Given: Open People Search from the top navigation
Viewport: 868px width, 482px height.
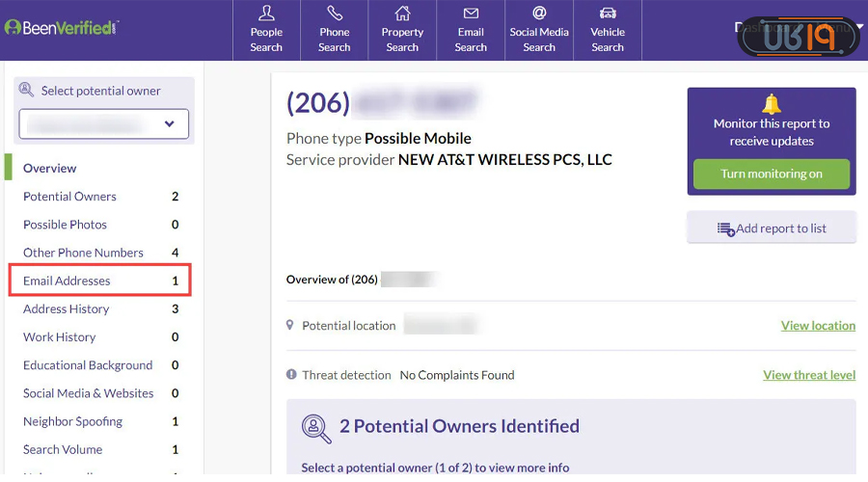Looking at the screenshot, I should [x=266, y=30].
